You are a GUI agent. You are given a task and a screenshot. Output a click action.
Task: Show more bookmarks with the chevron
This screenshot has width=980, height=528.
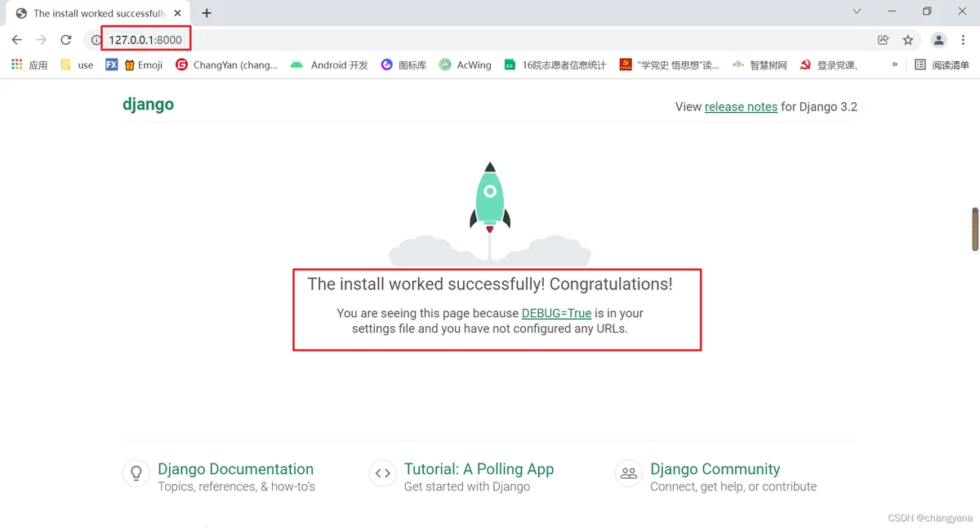pos(894,64)
